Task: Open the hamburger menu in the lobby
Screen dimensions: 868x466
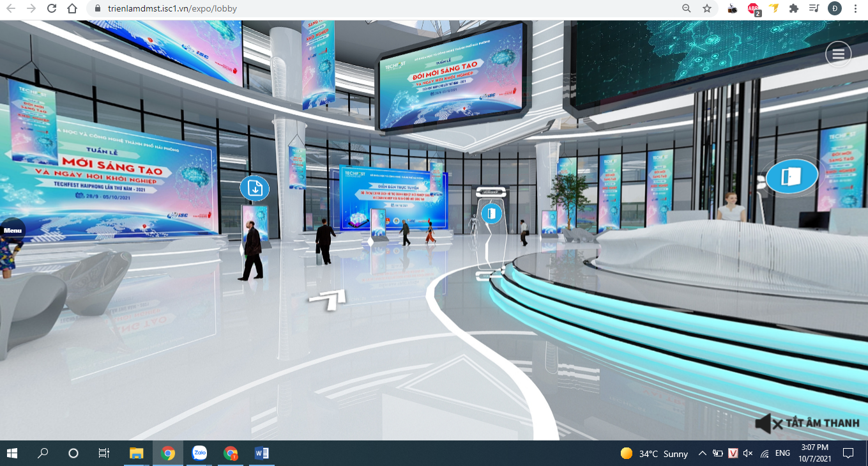Action: [x=839, y=55]
